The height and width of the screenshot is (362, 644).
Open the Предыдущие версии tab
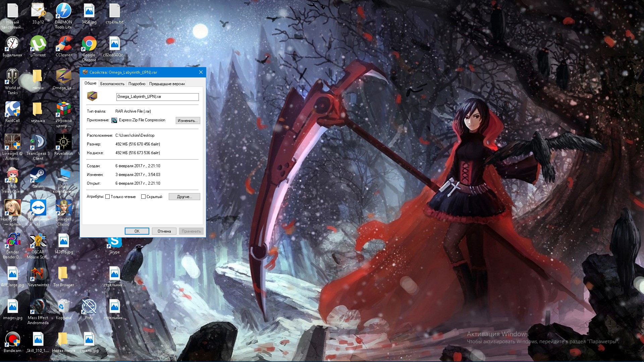tap(167, 84)
